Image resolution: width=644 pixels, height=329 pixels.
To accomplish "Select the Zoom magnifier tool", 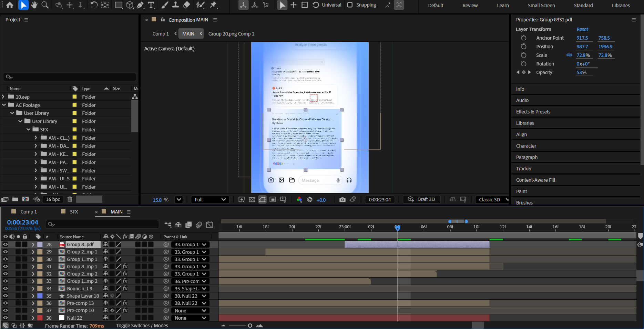I will tap(45, 5).
